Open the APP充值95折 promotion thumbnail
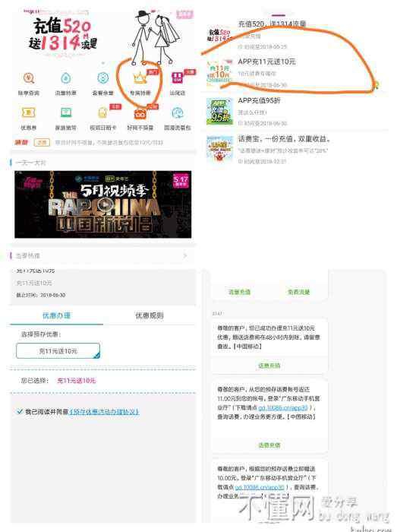The image size is (397, 532). [x=220, y=111]
